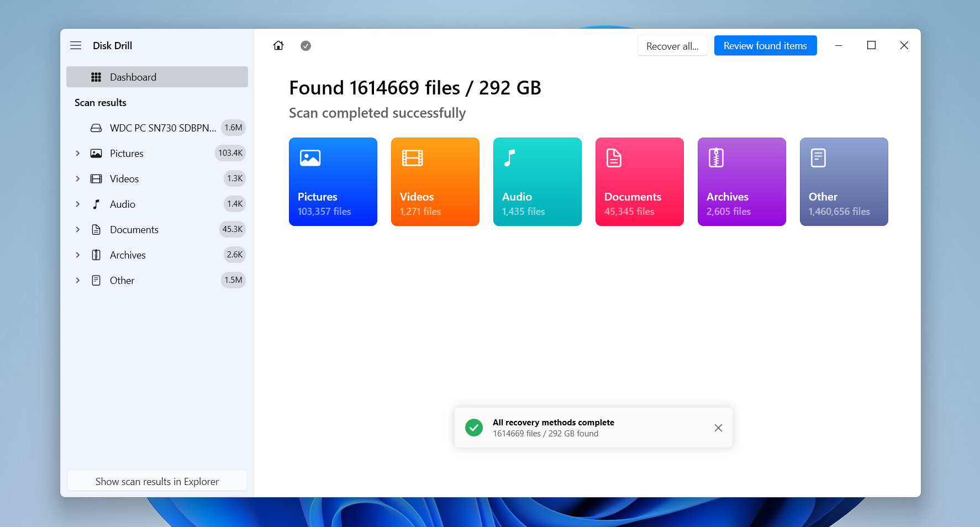Open the Other 1,460,656 files card
980x527 pixels.
844,182
